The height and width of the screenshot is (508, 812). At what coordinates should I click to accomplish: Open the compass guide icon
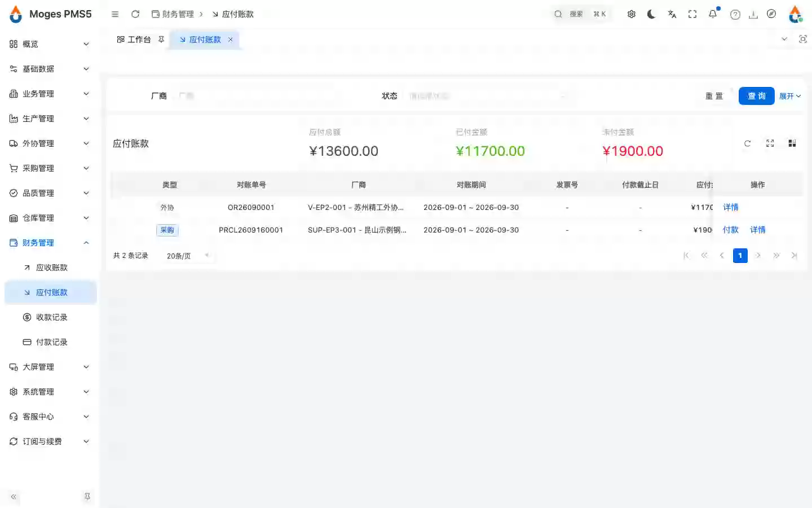(x=771, y=14)
